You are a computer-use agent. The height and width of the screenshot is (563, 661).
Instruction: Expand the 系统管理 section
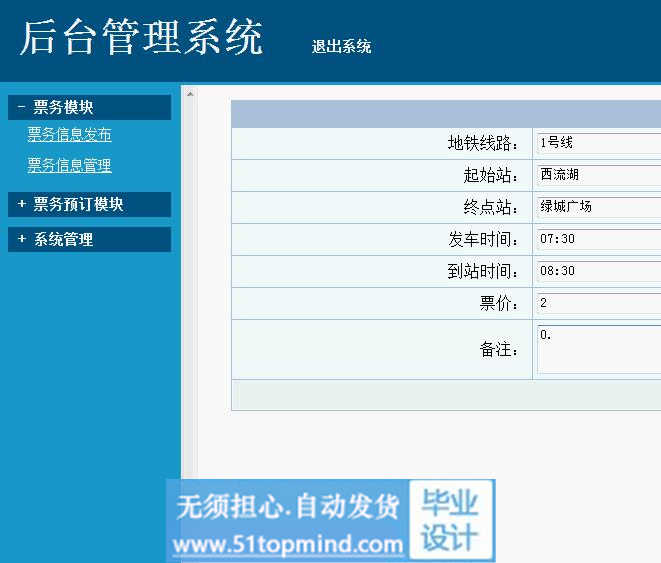[x=89, y=239]
